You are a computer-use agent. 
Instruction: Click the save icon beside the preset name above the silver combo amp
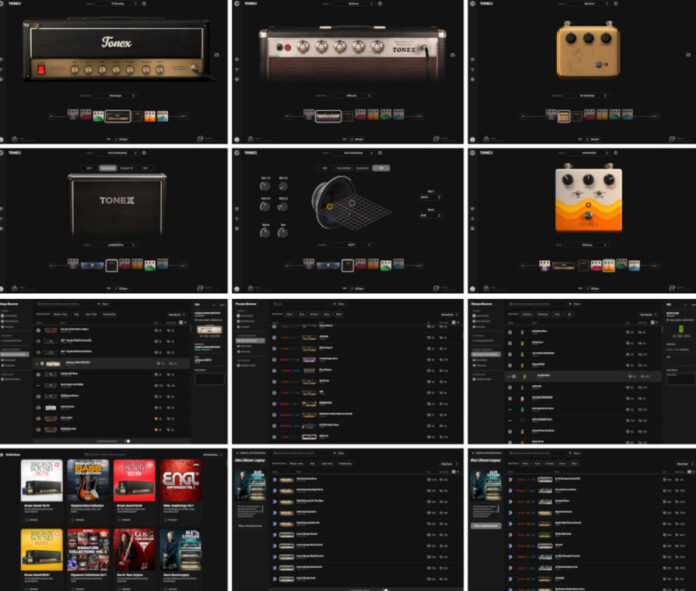click(x=380, y=4)
